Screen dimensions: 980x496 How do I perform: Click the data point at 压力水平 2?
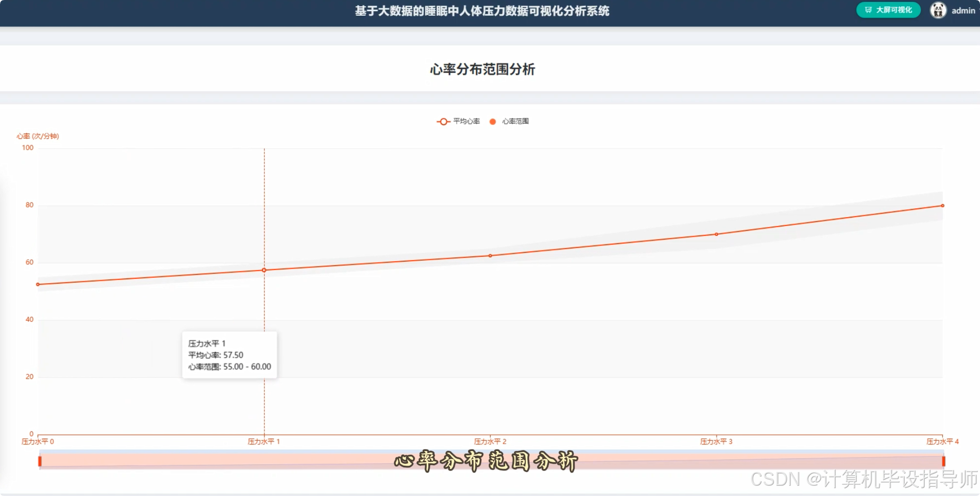(x=490, y=256)
